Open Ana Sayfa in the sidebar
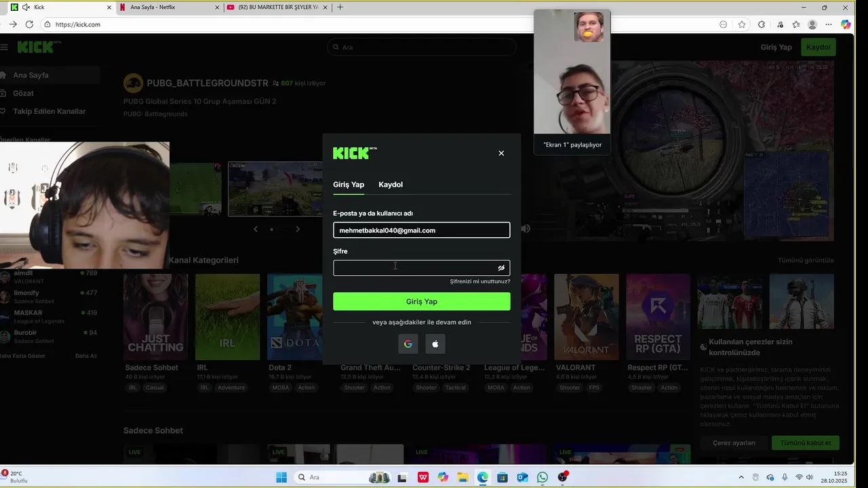868x488 pixels. tap(50, 75)
